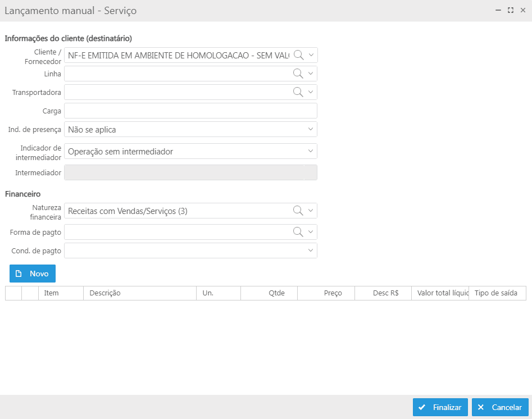Click the Receitas com Vendas/Serviços (3) value
532x419 pixels.
tap(128, 211)
